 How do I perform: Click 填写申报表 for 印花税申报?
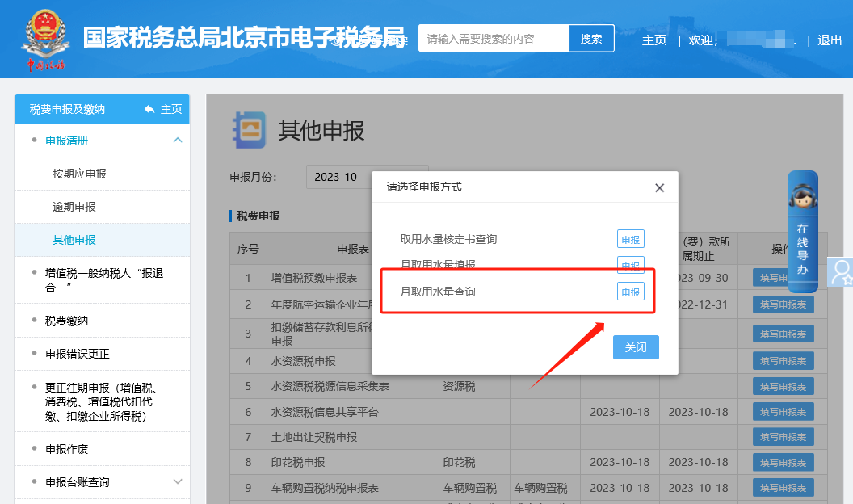tap(784, 463)
